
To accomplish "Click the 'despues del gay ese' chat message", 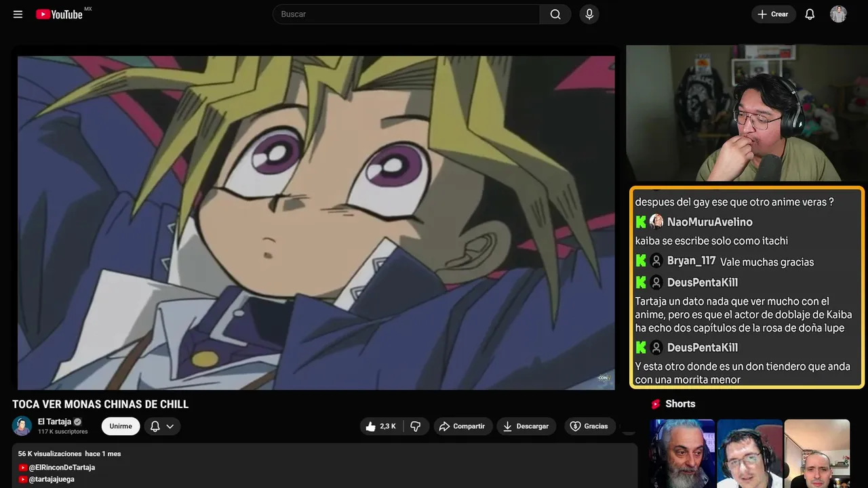I will pyautogui.click(x=734, y=202).
